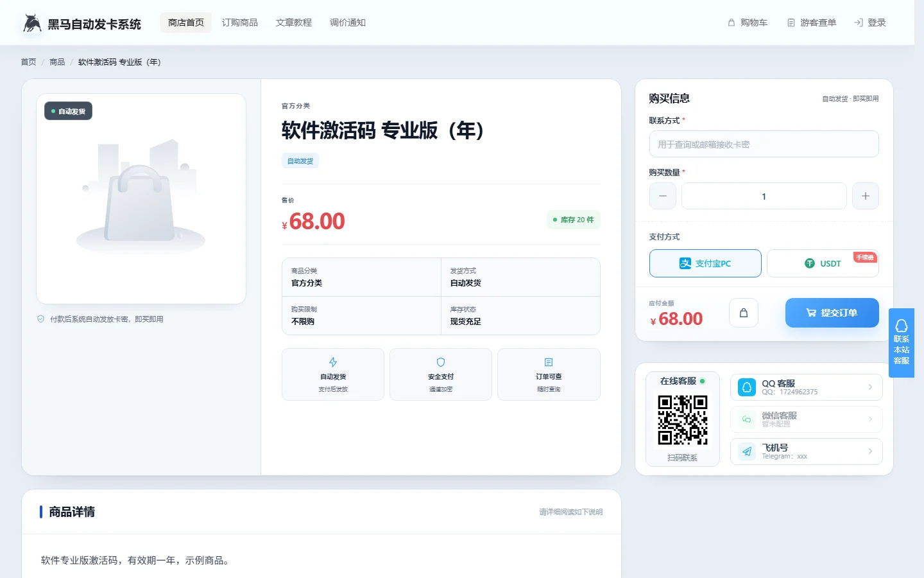Click the 提交订单 submit order button
The height and width of the screenshot is (578, 924).
[x=832, y=313]
